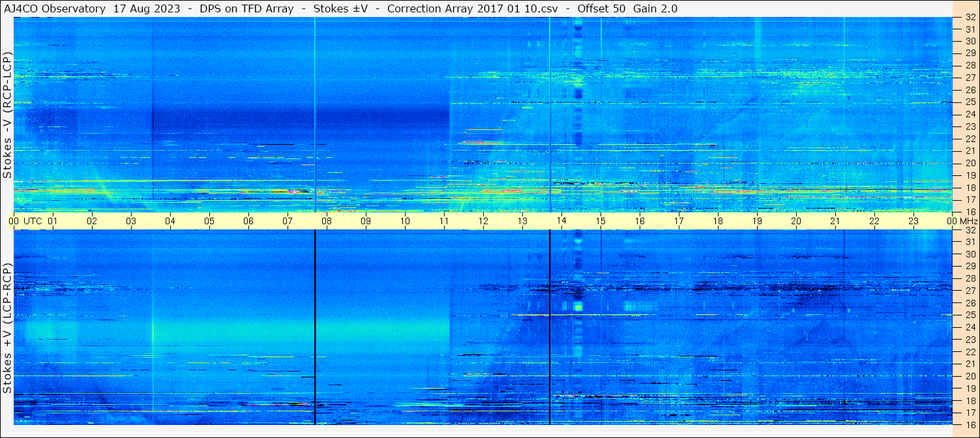Click the '08' hour marker
This screenshot has width=980, height=438.
(327, 221)
